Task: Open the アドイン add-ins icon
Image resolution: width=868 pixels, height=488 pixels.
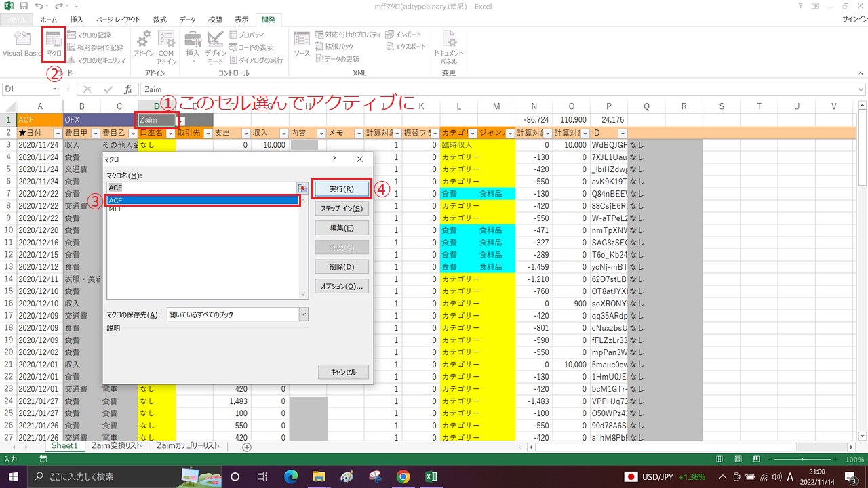Action: (x=144, y=43)
